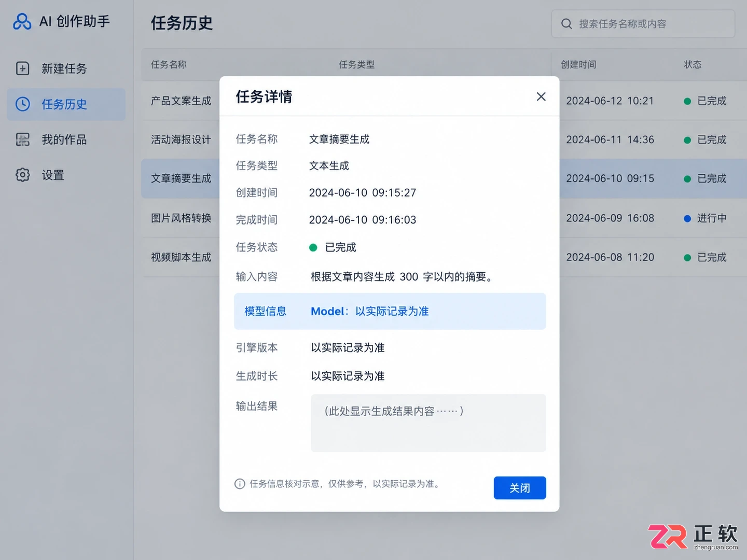Click the date 2024-06-11 14:36

[x=610, y=139]
